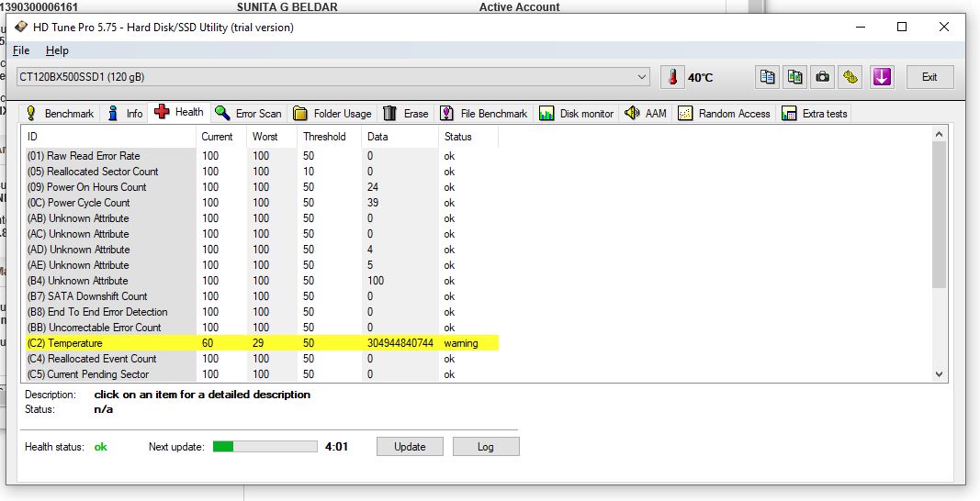Open the File menu
This screenshot has width=980, height=501.
click(20, 50)
